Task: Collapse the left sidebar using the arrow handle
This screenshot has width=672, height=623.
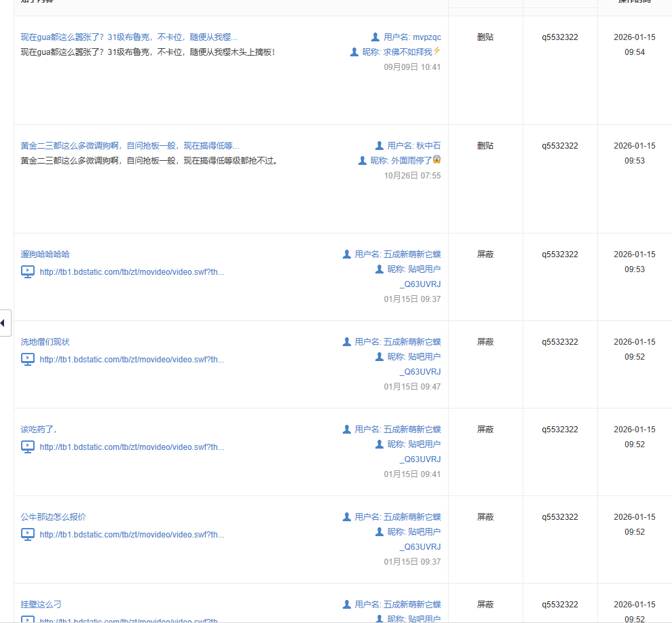Action: (3, 322)
